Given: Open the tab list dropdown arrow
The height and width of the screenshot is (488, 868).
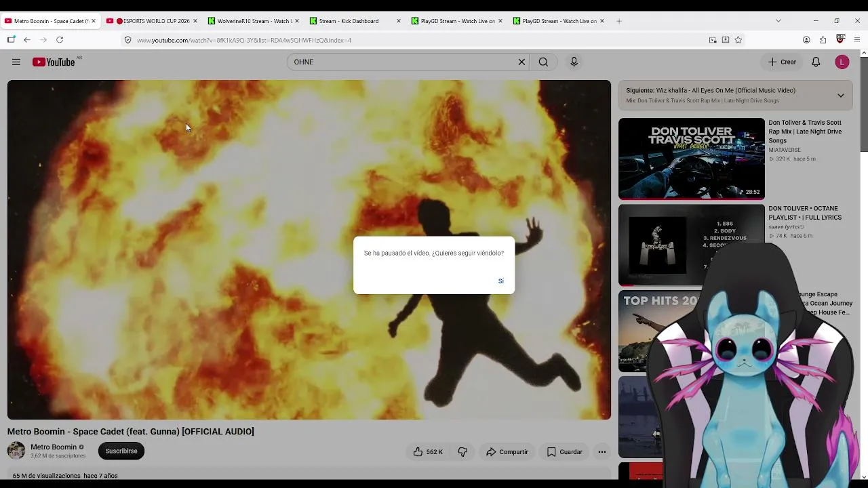Looking at the screenshot, I should point(778,21).
